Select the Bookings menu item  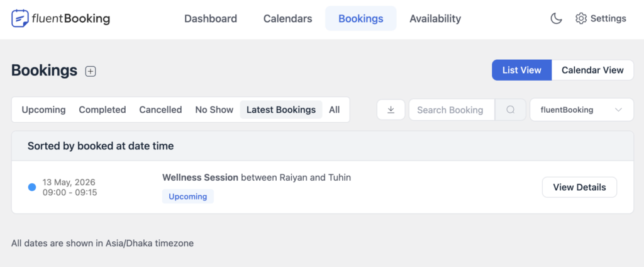(x=360, y=18)
